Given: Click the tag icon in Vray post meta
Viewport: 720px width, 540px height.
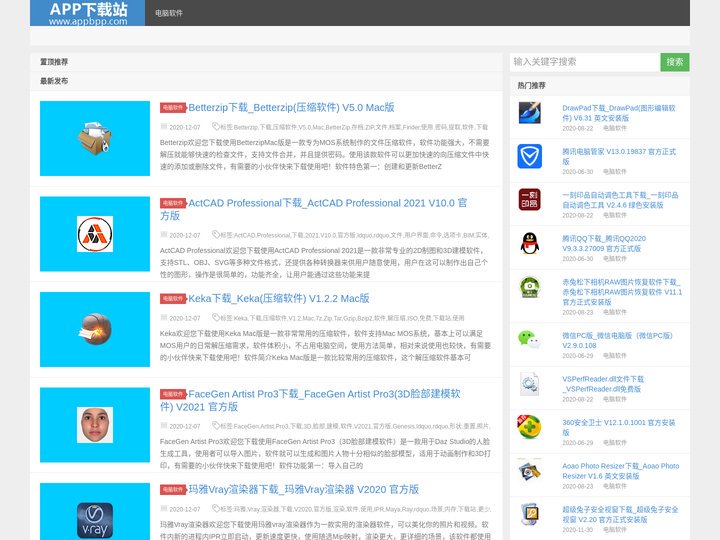Looking at the screenshot, I should [x=215, y=508].
